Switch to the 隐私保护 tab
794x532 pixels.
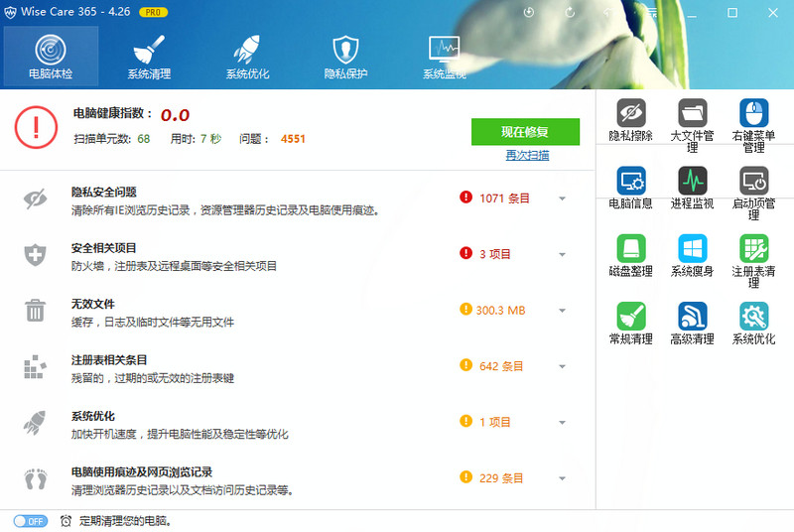[x=345, y=57]
